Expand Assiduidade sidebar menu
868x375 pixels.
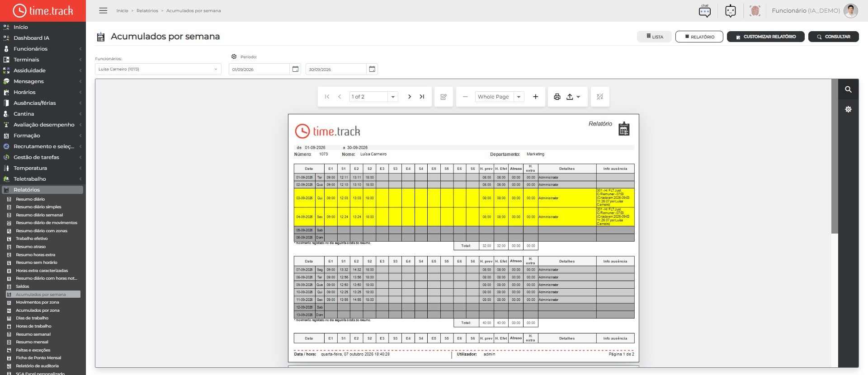click(x=42, y=70)
